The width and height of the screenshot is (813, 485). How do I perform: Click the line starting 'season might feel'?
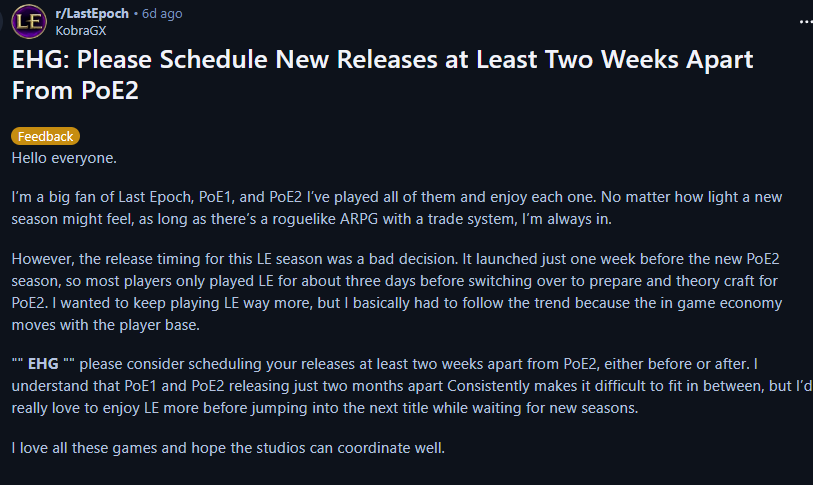tap(312, 219)
